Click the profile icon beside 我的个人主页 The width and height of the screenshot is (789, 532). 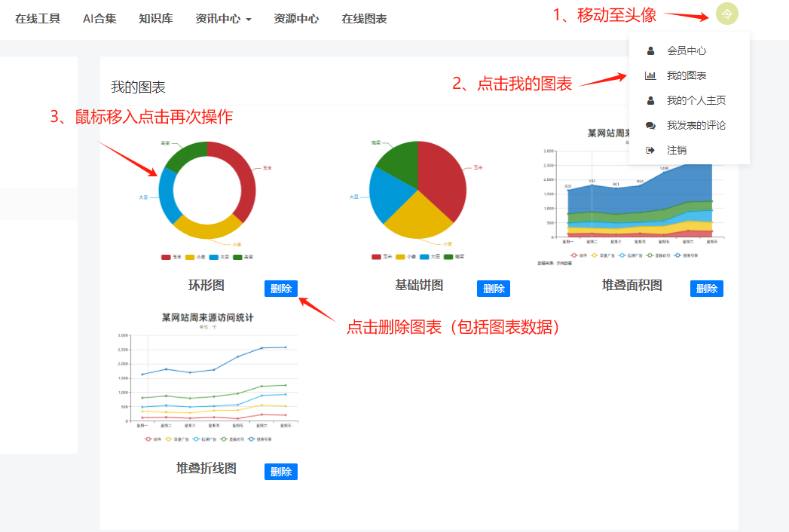click(x=650, y=99)
